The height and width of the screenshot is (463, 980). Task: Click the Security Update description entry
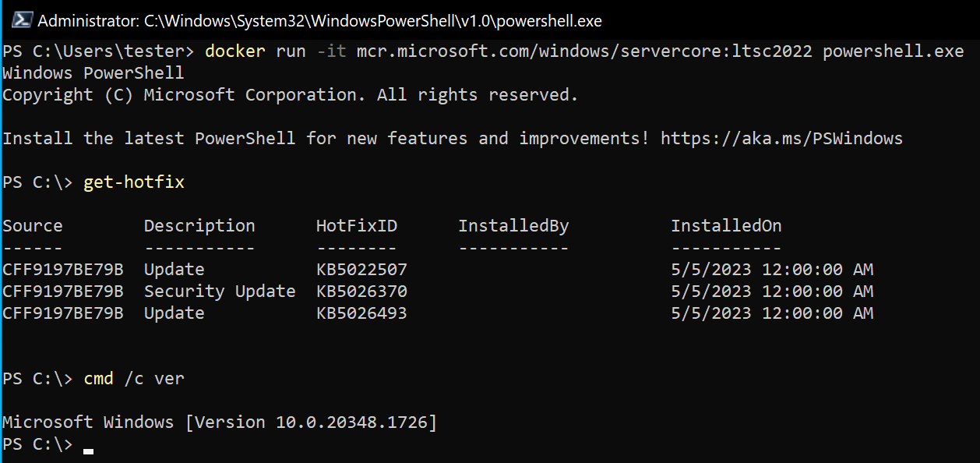point(219,291)
